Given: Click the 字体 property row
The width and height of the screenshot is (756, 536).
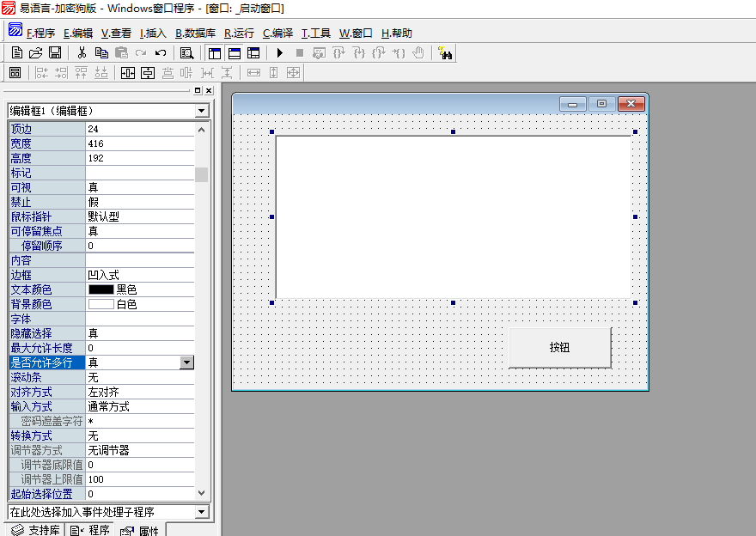Looking at the screenshot, I should (101, 319).
